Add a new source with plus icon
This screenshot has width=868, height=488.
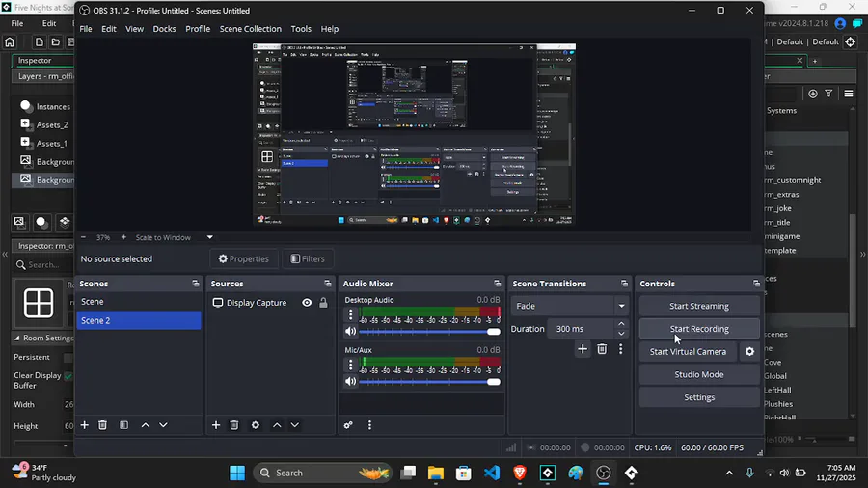pos(216,425)
